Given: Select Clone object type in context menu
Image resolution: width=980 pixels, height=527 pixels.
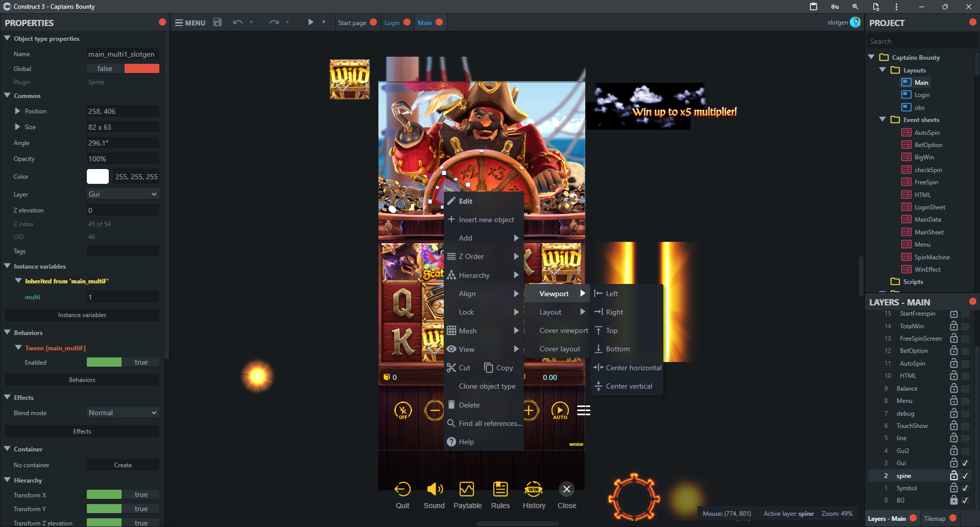Looking at the screenshot, I should [484, 386].
